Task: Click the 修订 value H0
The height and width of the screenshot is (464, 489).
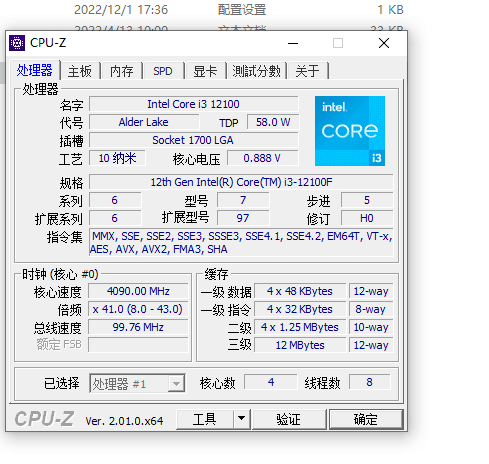Action: point(367,218)
